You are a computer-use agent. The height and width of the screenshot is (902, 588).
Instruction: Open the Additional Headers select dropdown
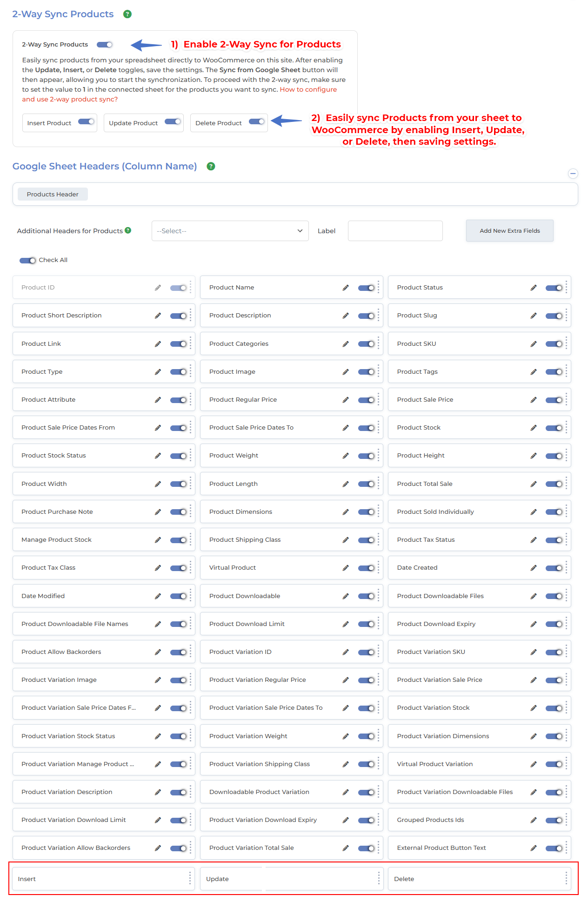230,231
